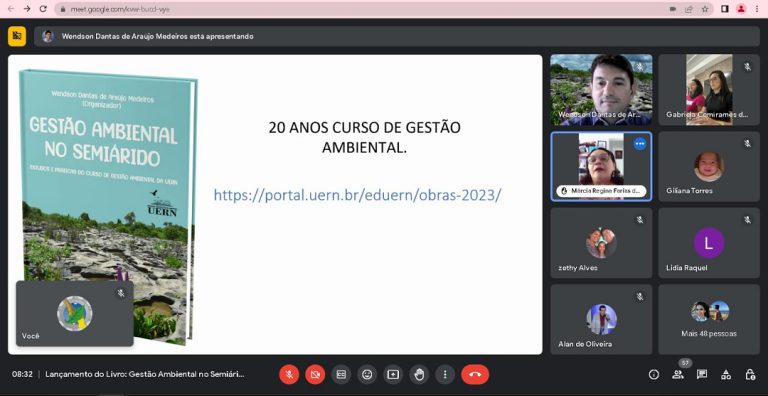
Task: Click the share page icon in address bar
Action: coord(689,9)
